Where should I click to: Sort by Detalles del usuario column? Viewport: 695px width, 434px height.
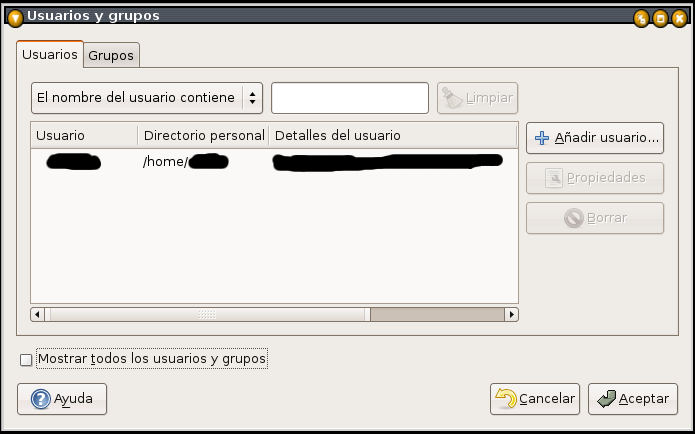[x=392, y=135]
